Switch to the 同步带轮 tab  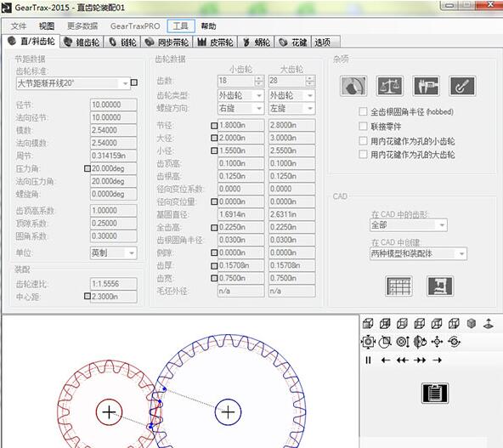click(167, 42)
